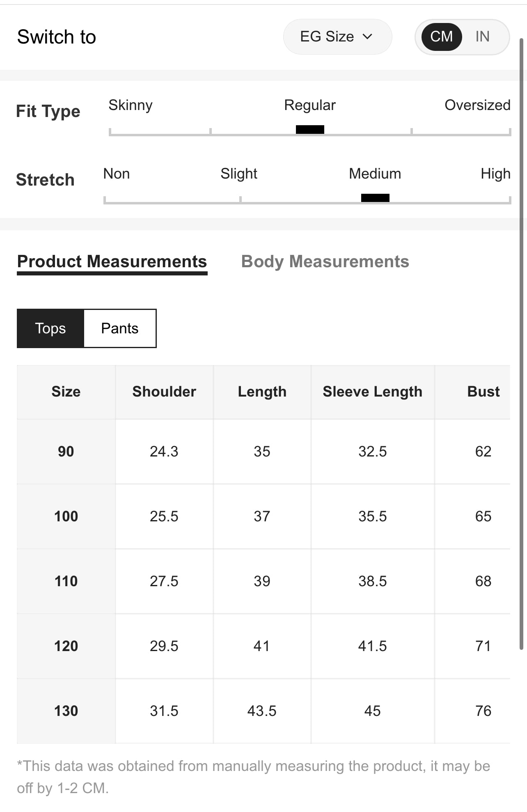Click the Size column header
The image size is (527, 812).
(66, 392)
